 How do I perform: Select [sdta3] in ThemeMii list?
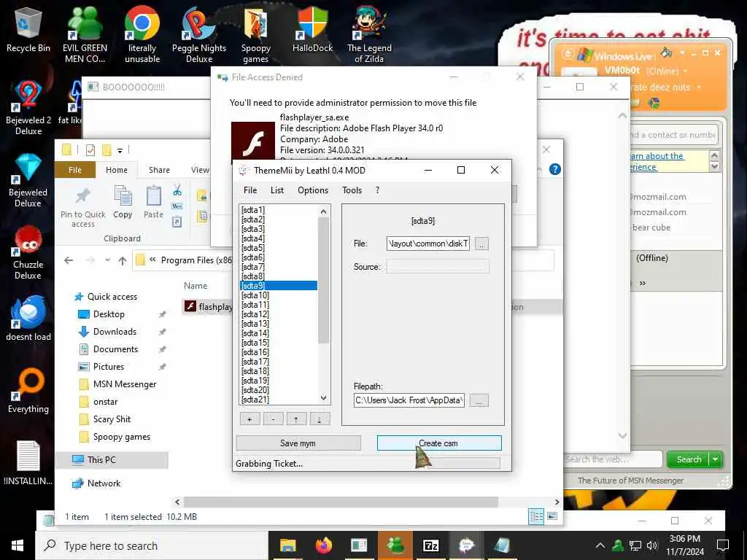pos(253,228)
